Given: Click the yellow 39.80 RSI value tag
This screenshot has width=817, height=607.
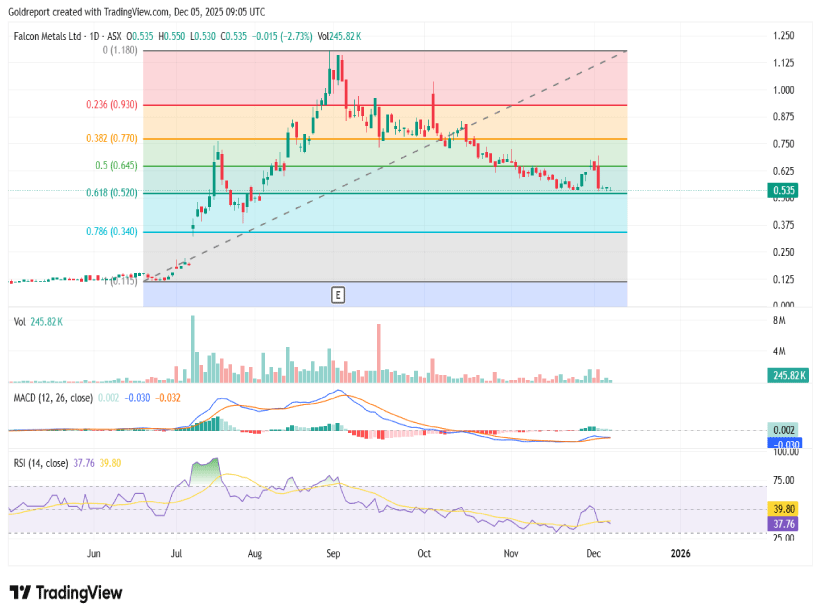Looking at the screenshot, I should pos(784,508).
